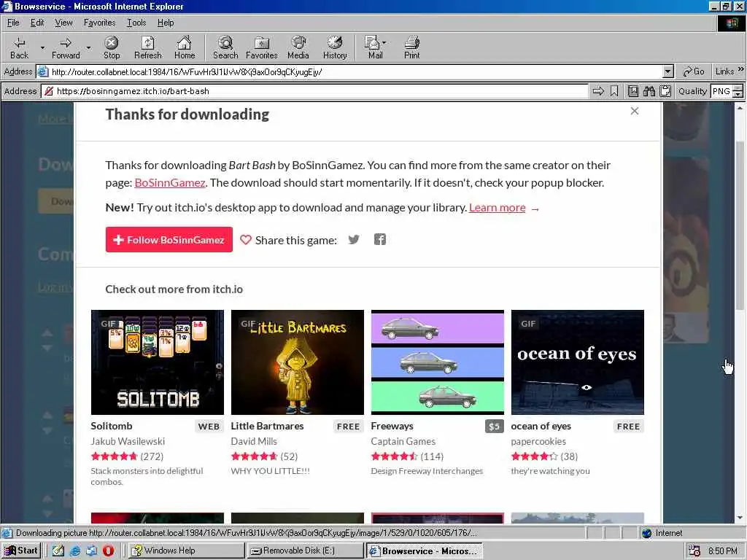747x560 pixels.
Task: Open the Tools menu
Action: [x=136, y=23]
